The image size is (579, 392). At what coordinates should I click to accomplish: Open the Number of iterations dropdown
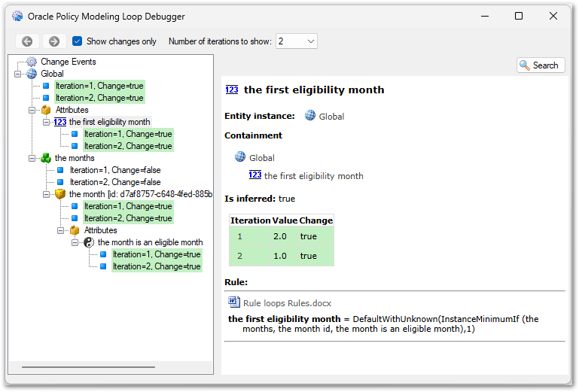(x=296, y=41)
